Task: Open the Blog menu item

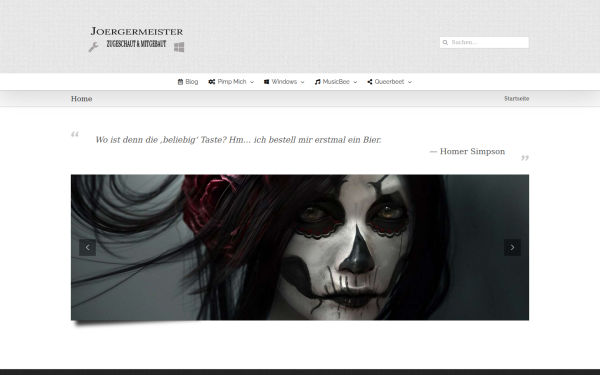Action: [188, 82]
